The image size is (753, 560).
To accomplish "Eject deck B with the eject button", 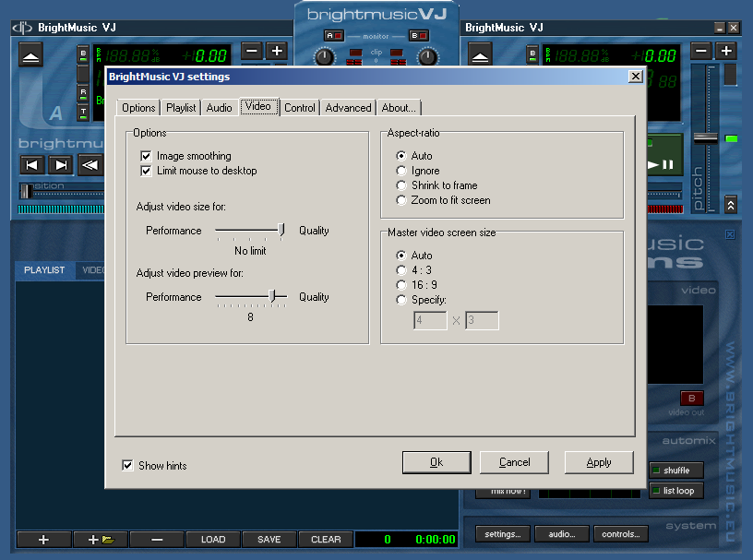I will tap(480, 54).
